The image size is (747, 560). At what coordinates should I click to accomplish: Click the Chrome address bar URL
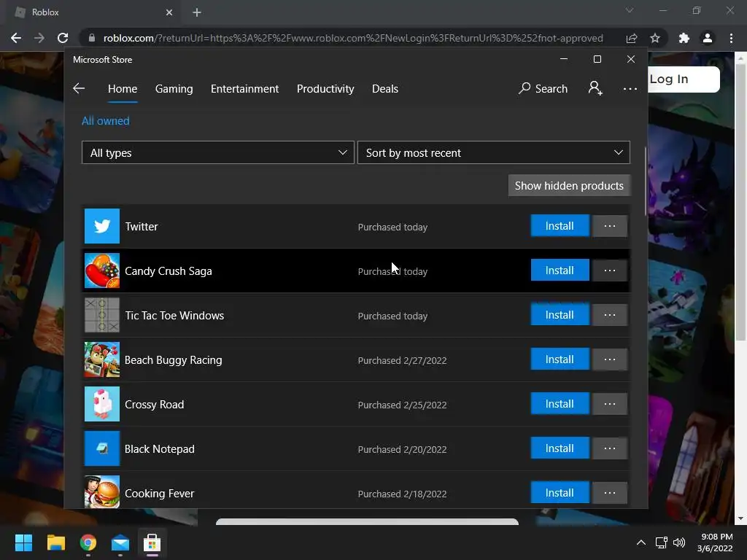[353, 38]
